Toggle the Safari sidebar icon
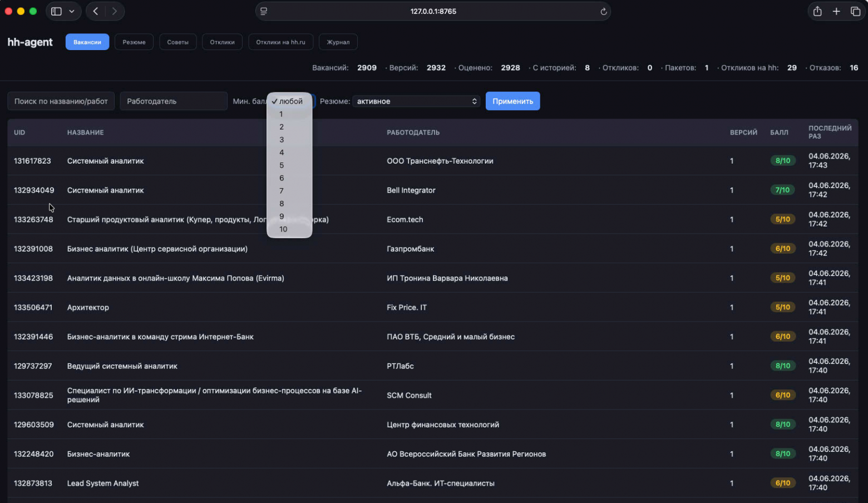Image resolution: width=868 pixels, height=503 pixels. click(56, 11)
